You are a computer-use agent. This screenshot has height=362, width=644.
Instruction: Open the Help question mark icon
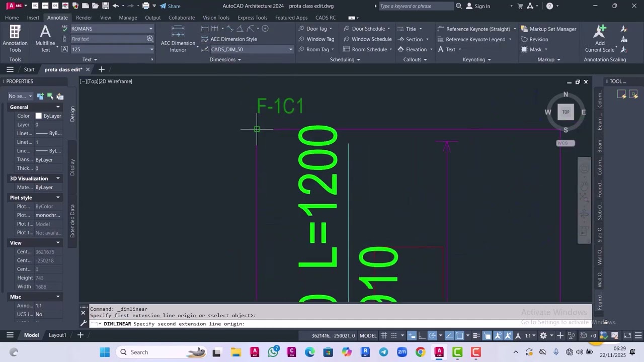coord(549,6)
